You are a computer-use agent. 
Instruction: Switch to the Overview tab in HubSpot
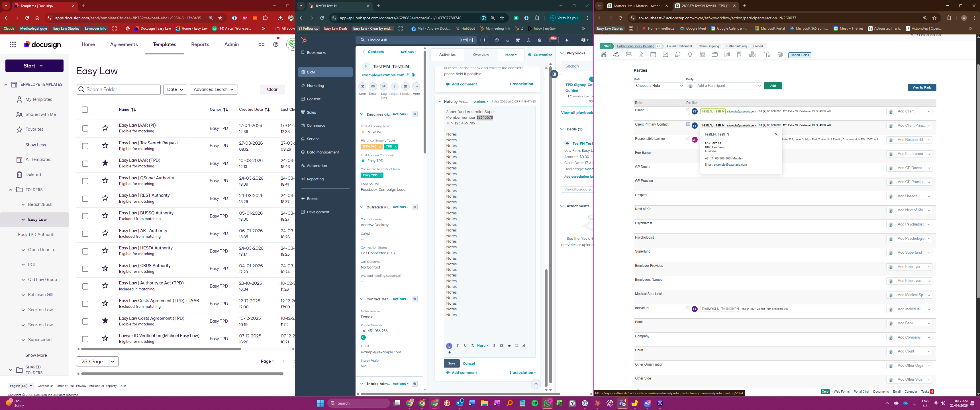(481, 55)
